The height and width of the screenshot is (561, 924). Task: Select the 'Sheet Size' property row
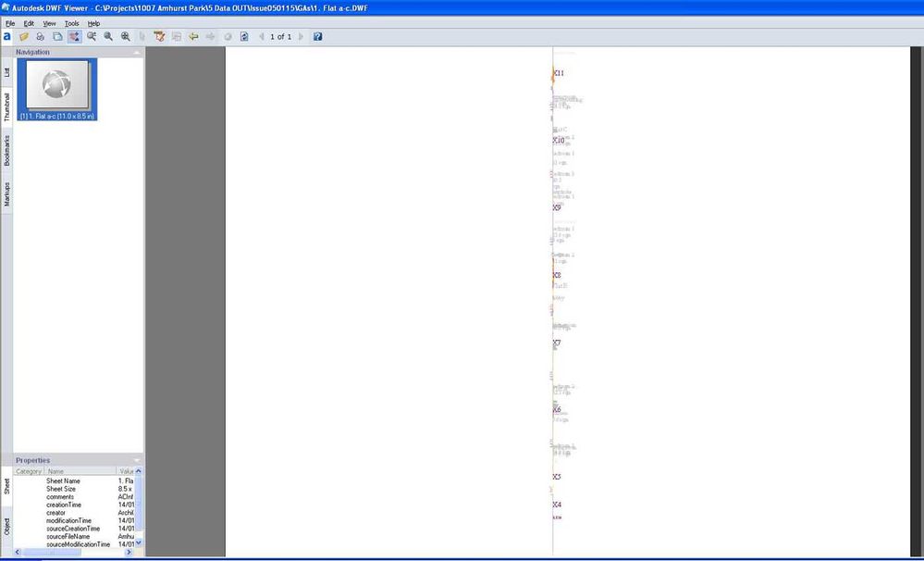pyautogui.click(x=74, y=489)
